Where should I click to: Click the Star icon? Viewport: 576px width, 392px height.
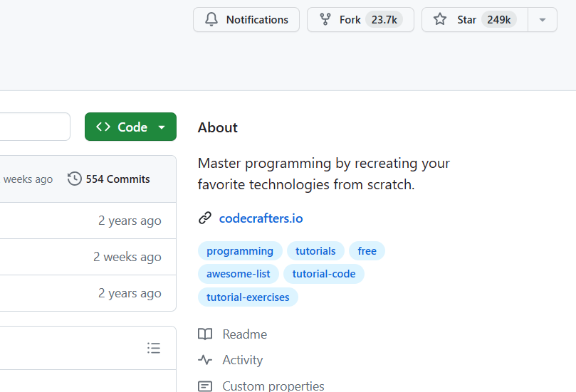coord(440,19)
